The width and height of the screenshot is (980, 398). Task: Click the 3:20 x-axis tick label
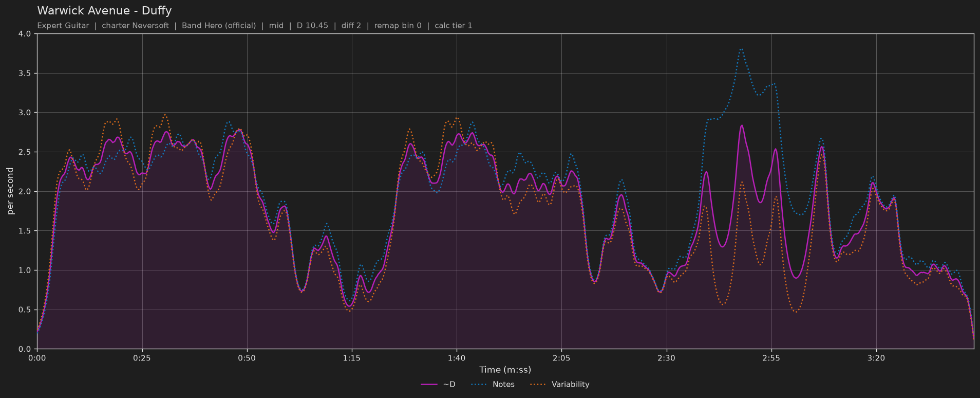tap(876, 358)
